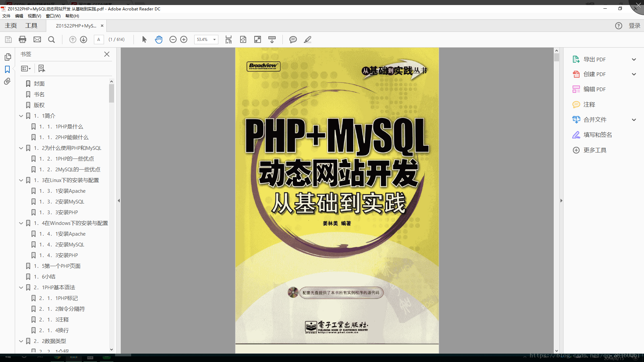The height and width of the screenshot is (362, 644).
Task: Go to the next page
Action: click(83, 39)
